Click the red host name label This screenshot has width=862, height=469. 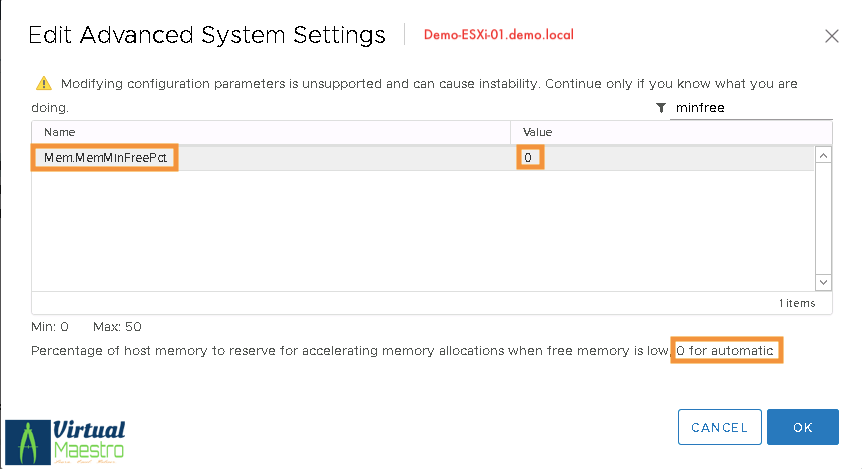tap(499, 35)
